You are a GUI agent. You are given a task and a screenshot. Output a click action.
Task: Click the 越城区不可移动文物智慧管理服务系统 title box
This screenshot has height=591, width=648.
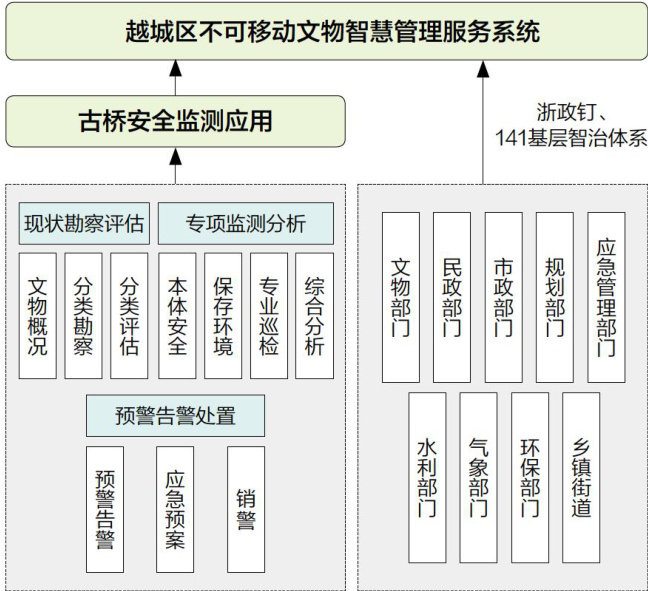click(324, 32)
